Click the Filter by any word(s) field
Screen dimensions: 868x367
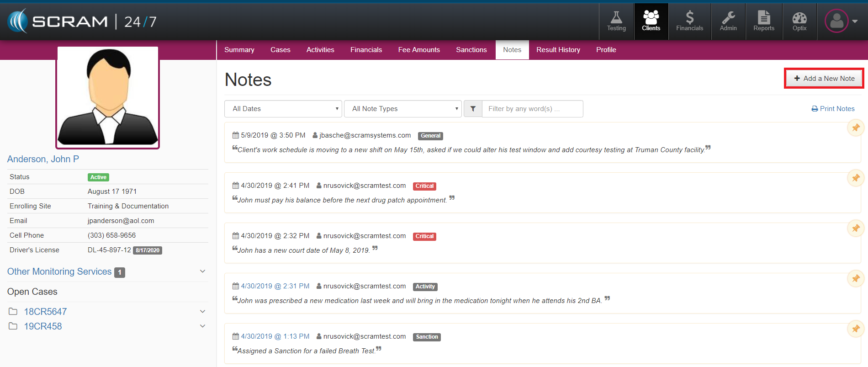532,109
